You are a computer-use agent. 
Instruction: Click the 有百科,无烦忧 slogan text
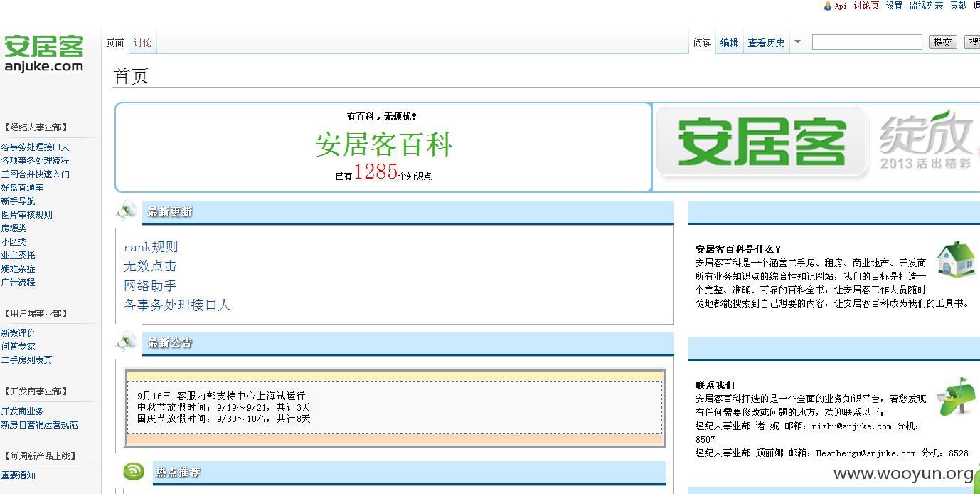(x=382, y=117)
